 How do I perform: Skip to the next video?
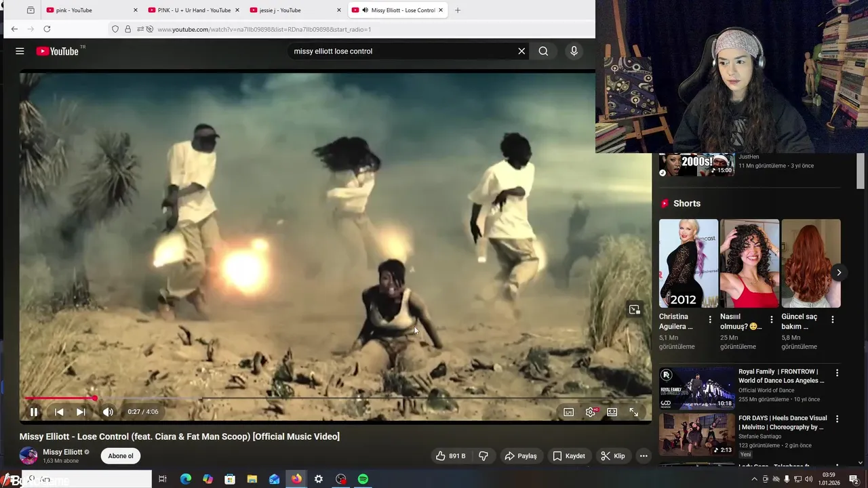click(x=81, y=412)
